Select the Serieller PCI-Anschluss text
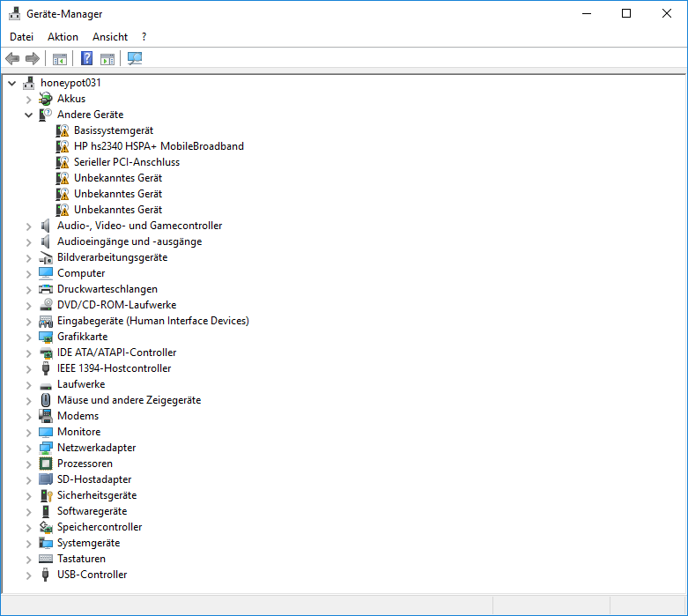This screenshot has height=616, width=688. point(127,162)
